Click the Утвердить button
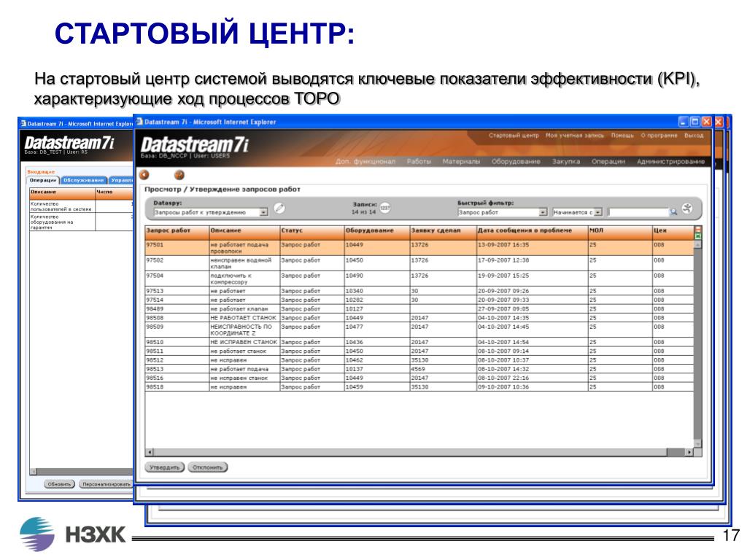747x560 pixels. 164,467
